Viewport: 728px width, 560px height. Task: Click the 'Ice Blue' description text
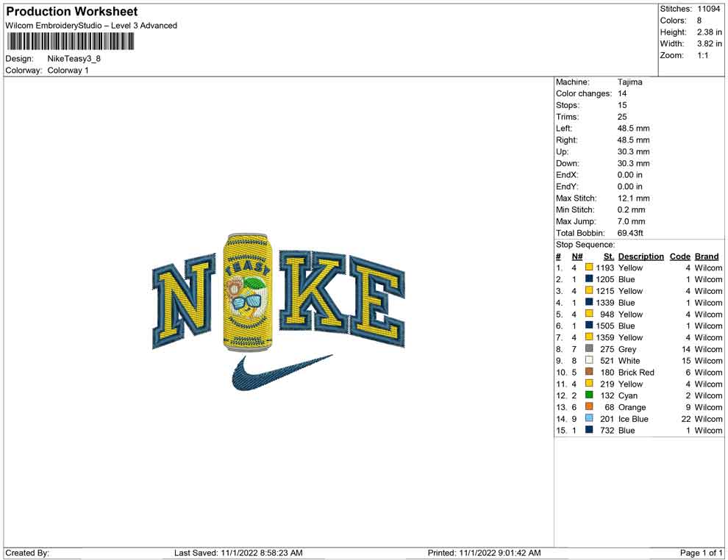coord(633,418)
